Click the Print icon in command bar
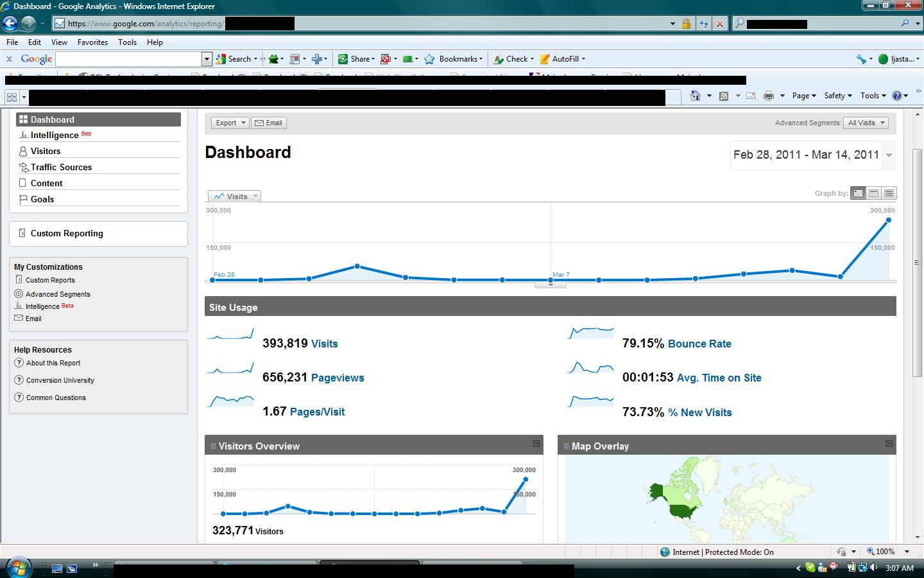 pyautogui.click(x=768, y=96)
